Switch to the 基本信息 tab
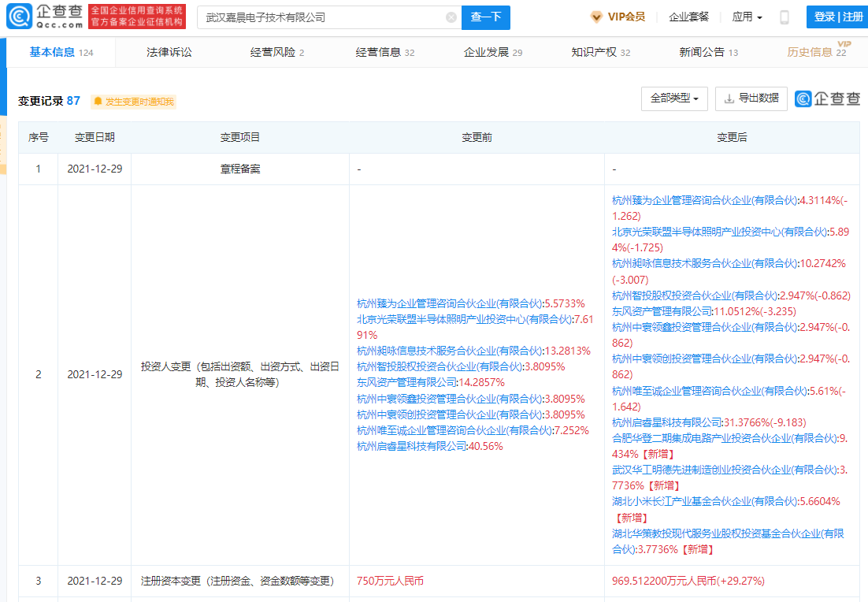Screen dimensions: 868x602 [x=61, y=52]
